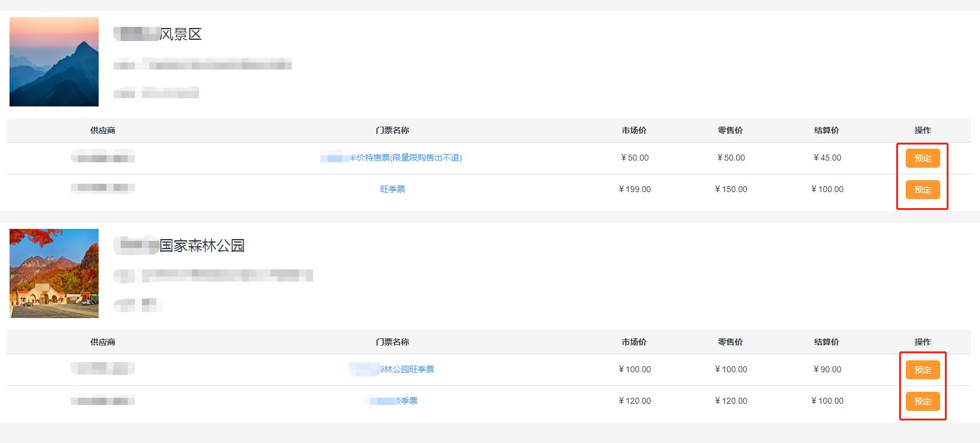Screen dimensions: 980x443
Task: Click the 结算价 header in the 风景区 table
Action: pyautogui.click(x=827, y=130)
